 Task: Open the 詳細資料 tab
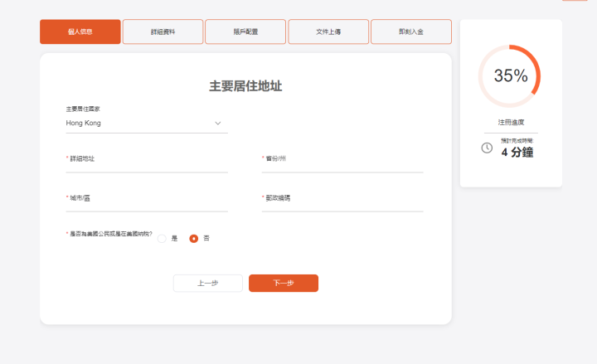(163, 32)
